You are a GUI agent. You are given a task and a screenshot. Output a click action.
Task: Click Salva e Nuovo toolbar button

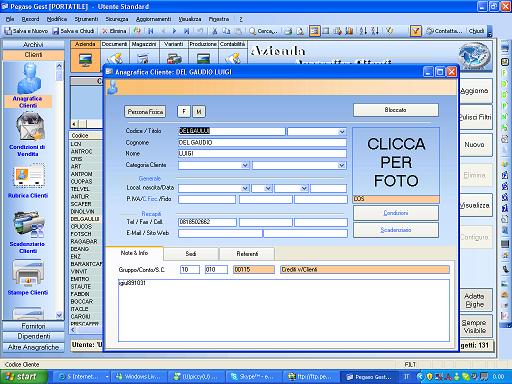click(x=26, y=31)
